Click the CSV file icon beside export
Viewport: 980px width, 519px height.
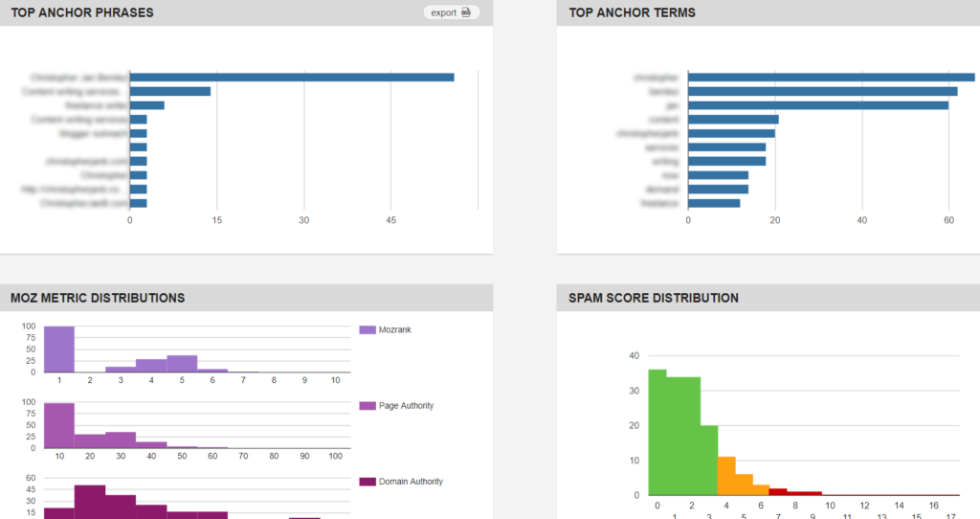[x=466, y=12]
